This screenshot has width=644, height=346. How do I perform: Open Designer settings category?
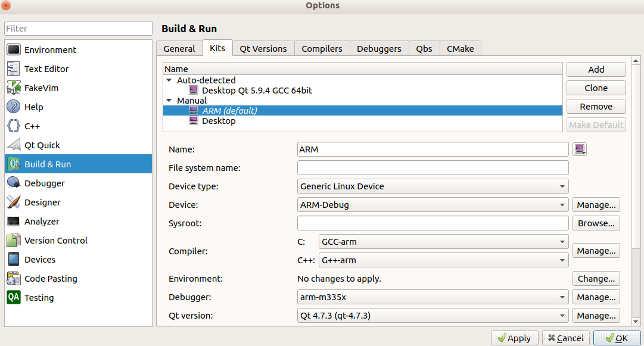(x=78, y=202)
